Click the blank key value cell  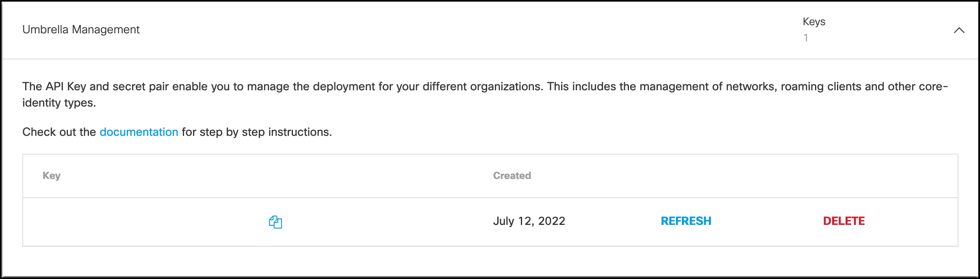point(142,222)
